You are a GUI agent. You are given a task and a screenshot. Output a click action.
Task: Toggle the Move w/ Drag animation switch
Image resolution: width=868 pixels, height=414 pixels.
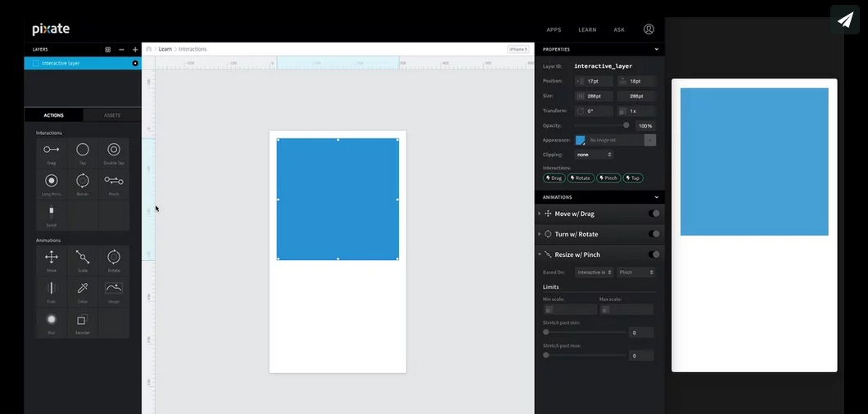click(653, 214)
